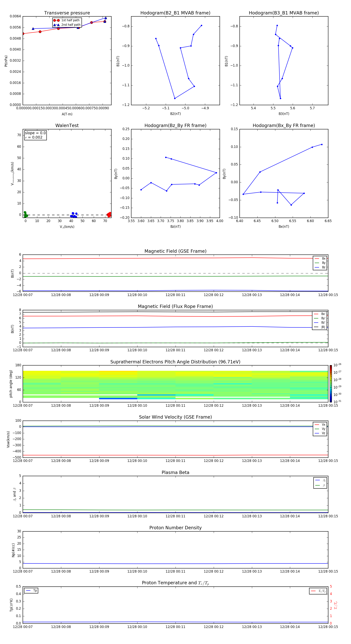
Task: Click the green point cluster in WalenTest plot
Action: [x=26, y=214]
